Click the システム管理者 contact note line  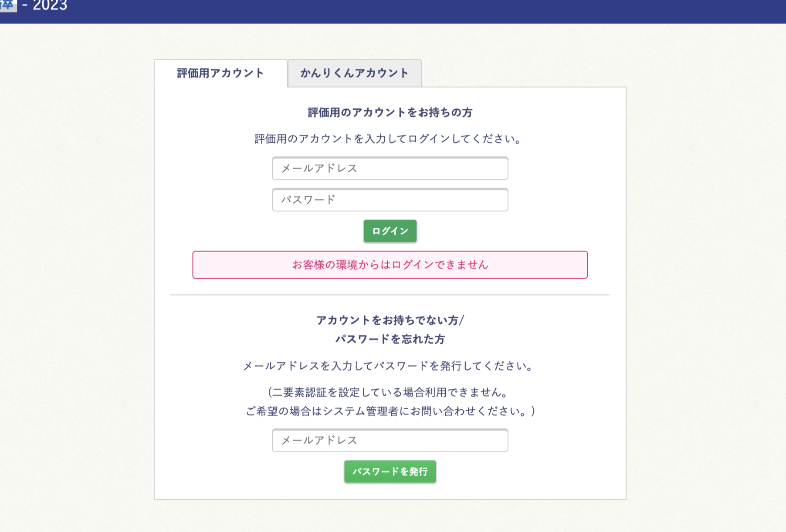coord(390,410)
